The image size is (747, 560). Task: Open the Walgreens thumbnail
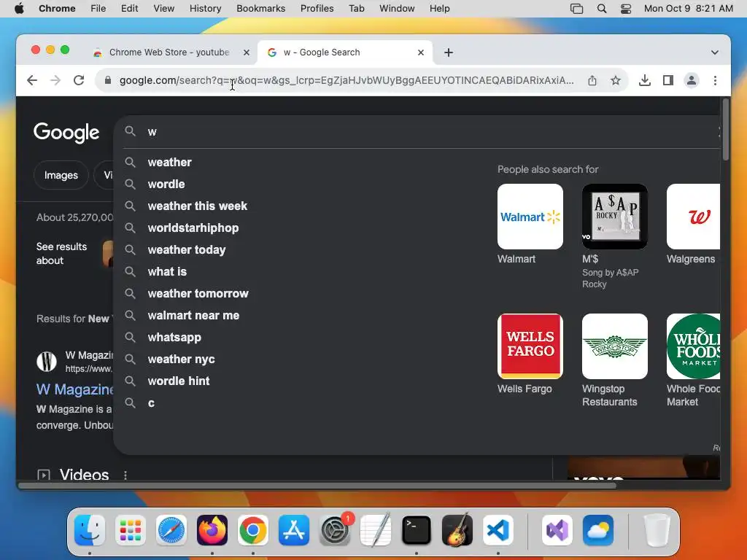pyautogui.click(x=693, y=217)
